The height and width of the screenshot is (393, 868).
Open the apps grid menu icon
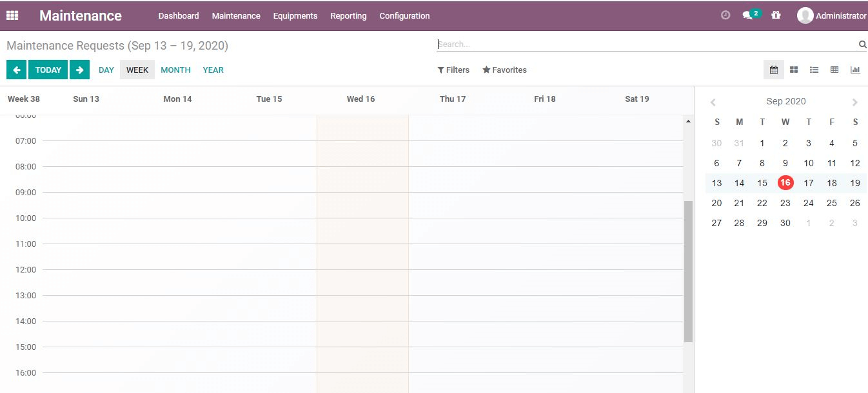12,15
